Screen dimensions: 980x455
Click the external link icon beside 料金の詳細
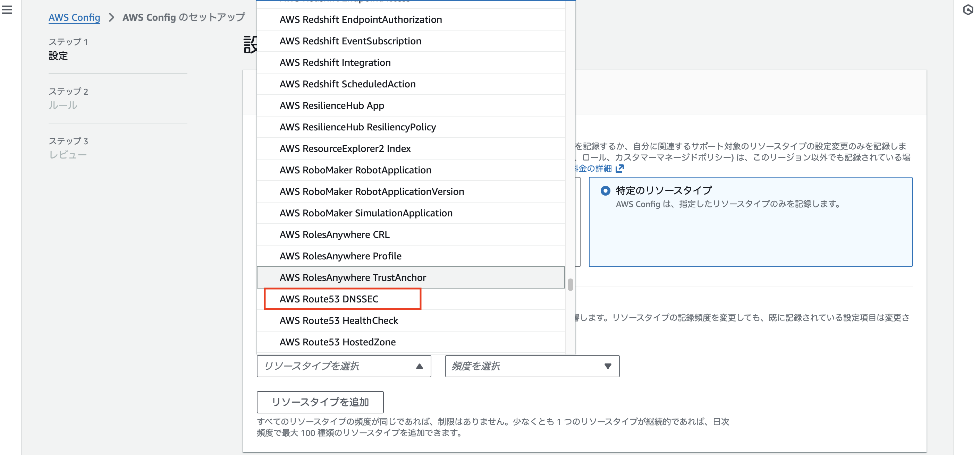[620, 169]
